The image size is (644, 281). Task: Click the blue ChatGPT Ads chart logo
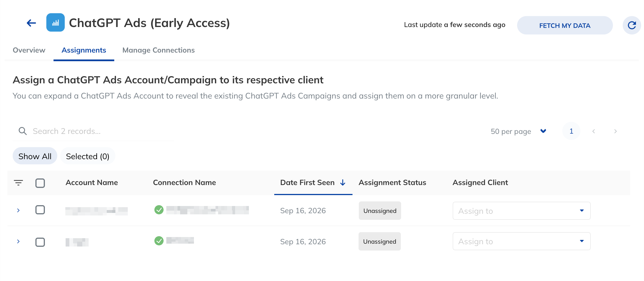(56, 22)
